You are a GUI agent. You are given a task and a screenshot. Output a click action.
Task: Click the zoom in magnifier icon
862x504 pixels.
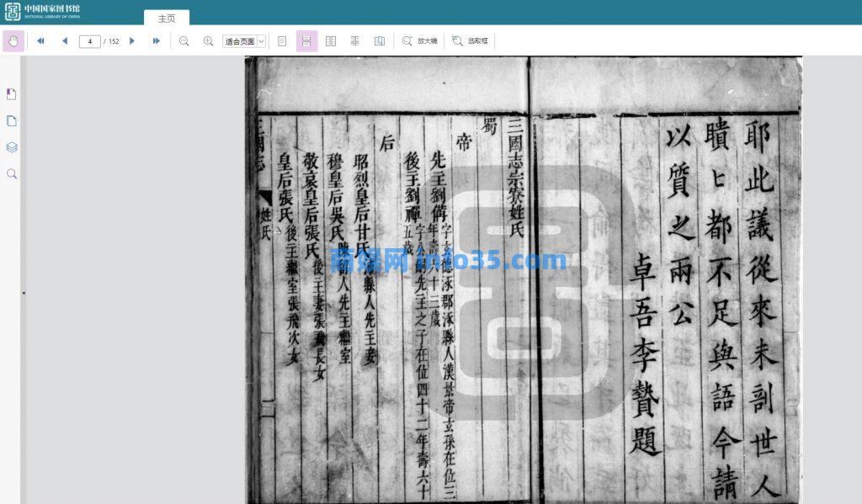[x=208, y=40]
